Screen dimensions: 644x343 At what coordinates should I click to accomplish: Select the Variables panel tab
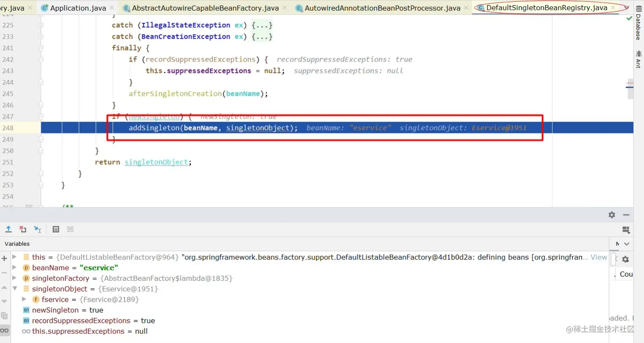[x=17, y=244]
